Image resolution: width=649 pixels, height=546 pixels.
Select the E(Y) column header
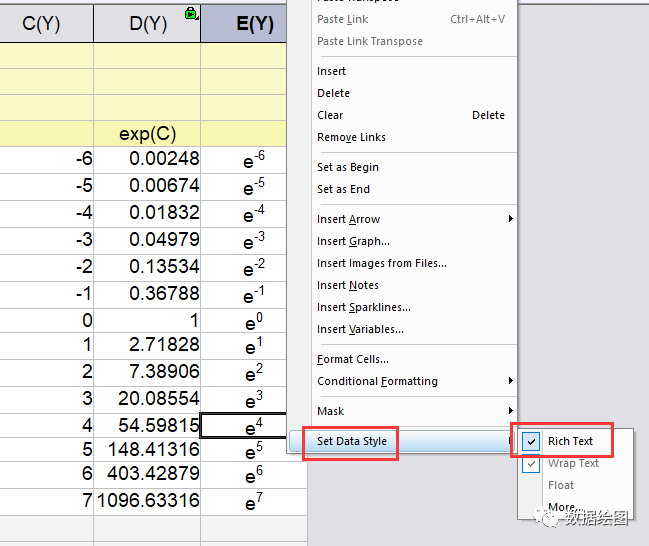click(244, 24)
